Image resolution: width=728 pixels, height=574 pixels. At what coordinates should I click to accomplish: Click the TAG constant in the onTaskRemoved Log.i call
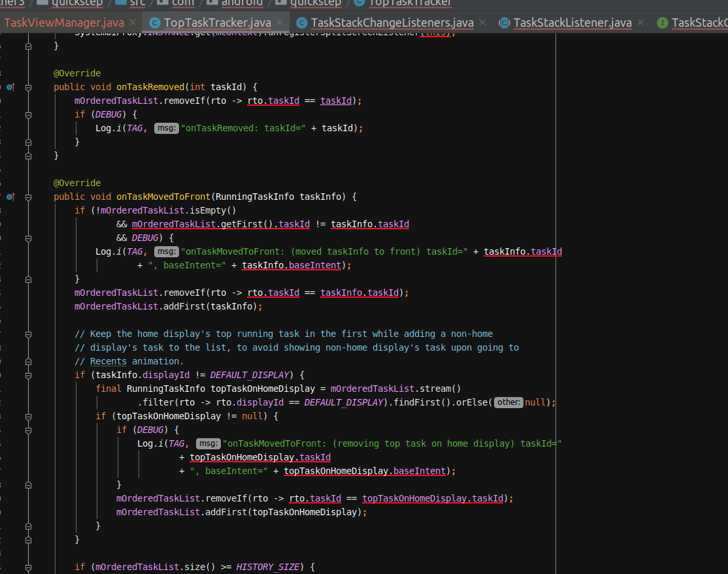click(x=135, y=128)
